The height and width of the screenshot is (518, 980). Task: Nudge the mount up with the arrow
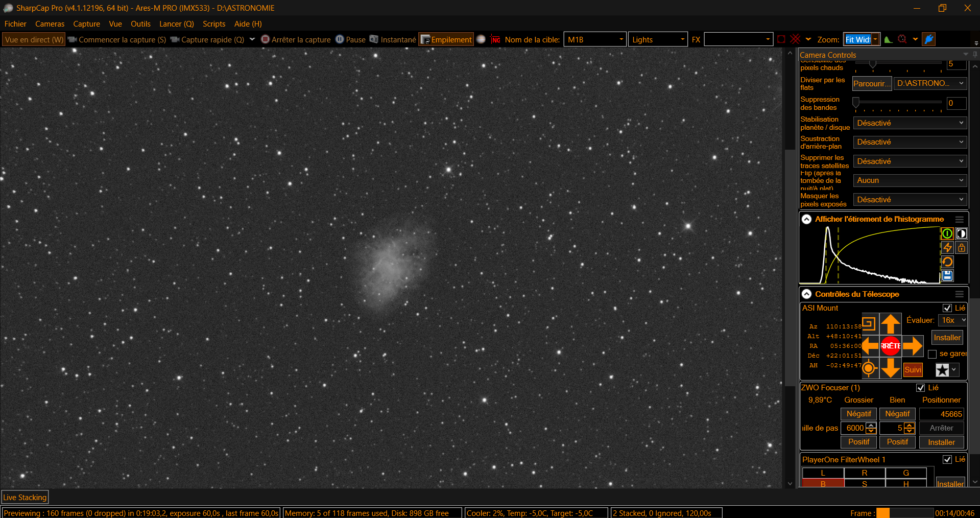click(891, 324)
